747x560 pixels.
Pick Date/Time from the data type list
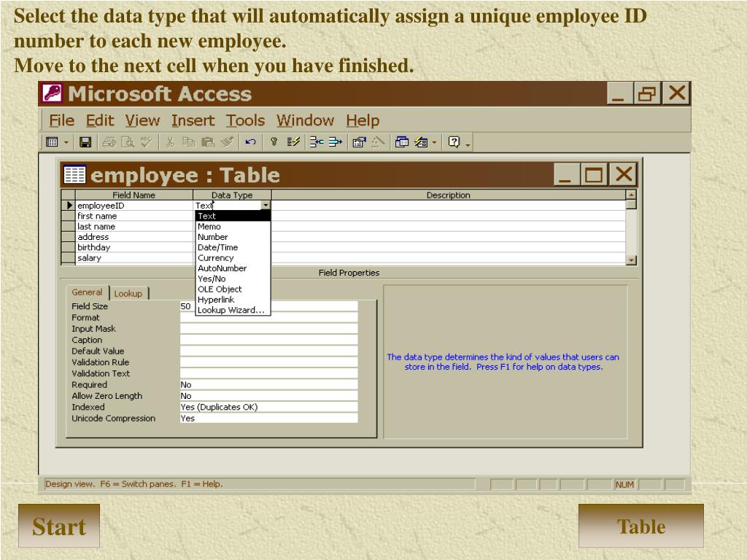(233, 247)
